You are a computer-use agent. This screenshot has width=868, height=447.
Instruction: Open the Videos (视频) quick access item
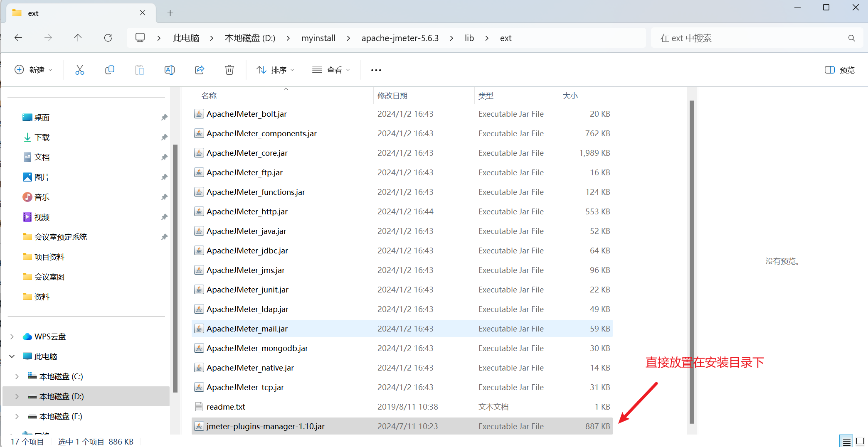click(42, 217)
